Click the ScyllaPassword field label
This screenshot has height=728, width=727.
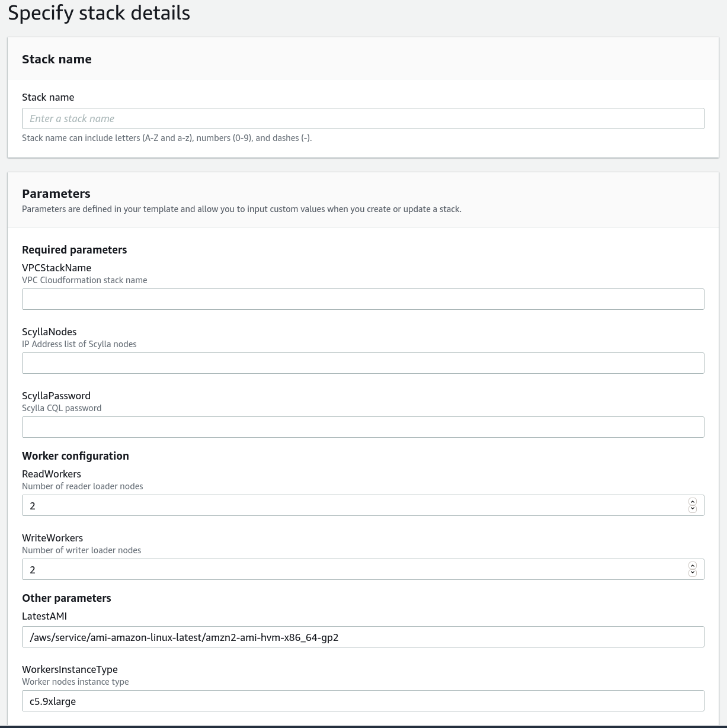coord(56,396)
